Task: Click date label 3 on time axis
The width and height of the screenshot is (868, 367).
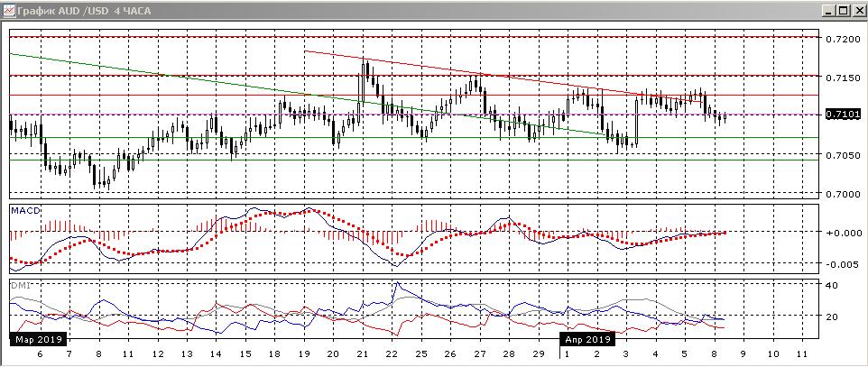Action: coord(626,353)
